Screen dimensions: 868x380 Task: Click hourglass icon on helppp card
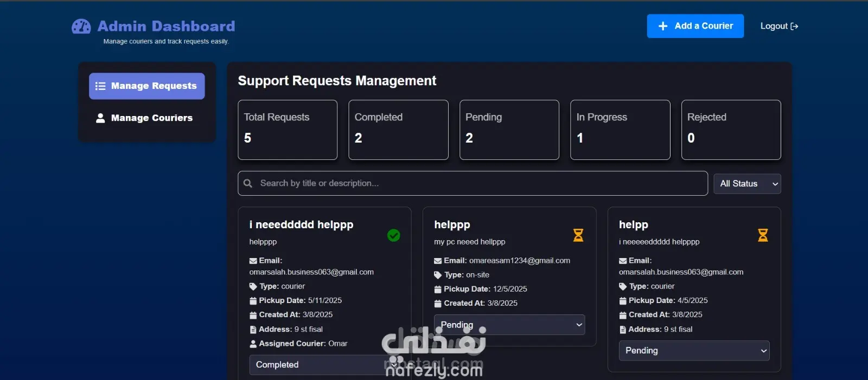pos(578,235)
